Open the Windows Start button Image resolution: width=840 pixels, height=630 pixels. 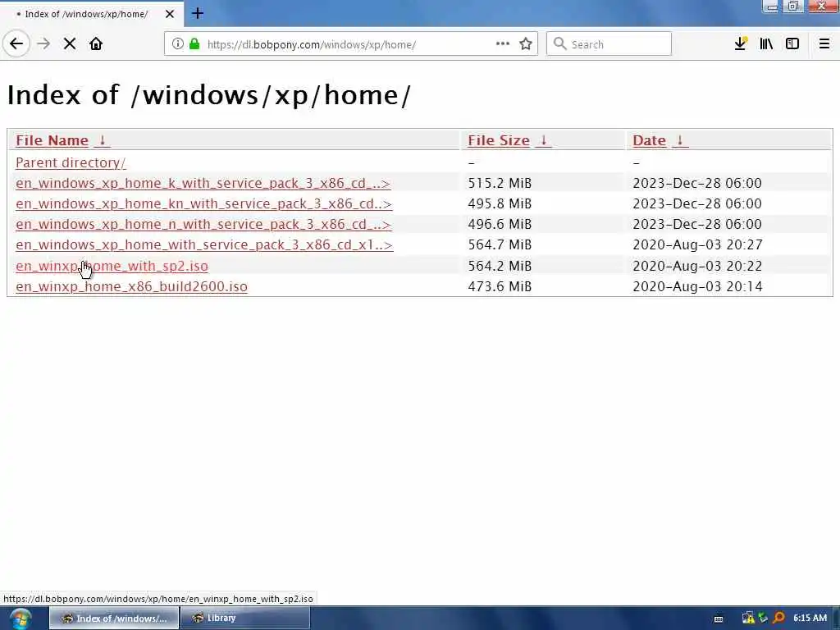[21, 619]
